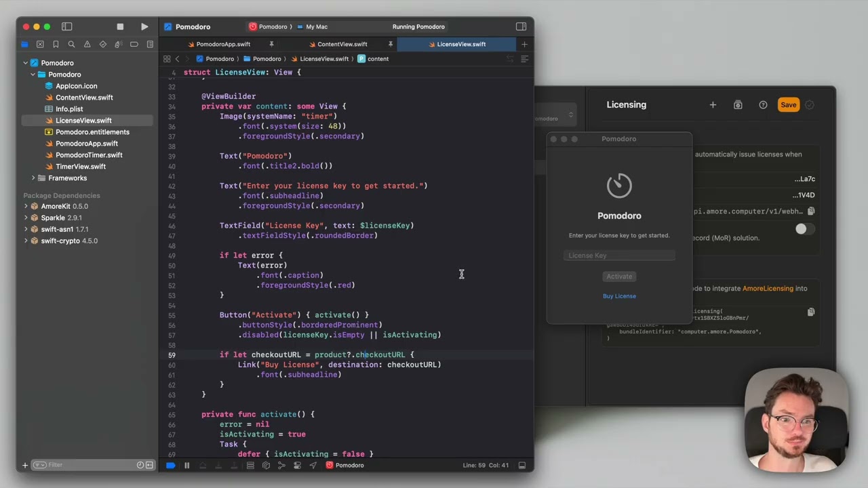
Task: Select Info.plist file
Action: [69, 109]
